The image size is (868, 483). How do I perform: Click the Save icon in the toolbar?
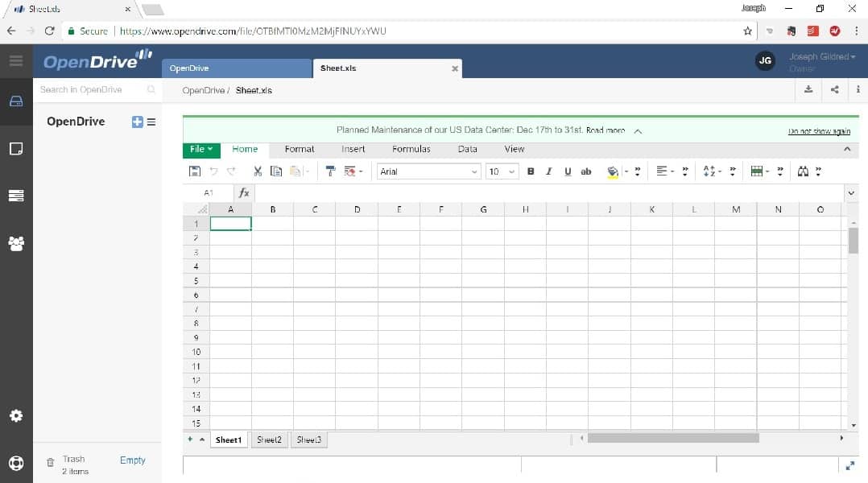194,171
